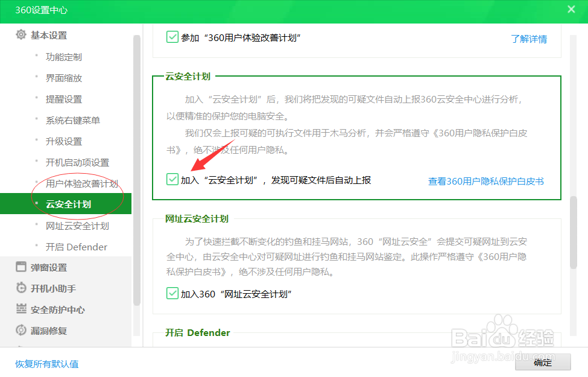Click the 360设置中心 title text
Screen dimensions: 588x377
[41, 10]
